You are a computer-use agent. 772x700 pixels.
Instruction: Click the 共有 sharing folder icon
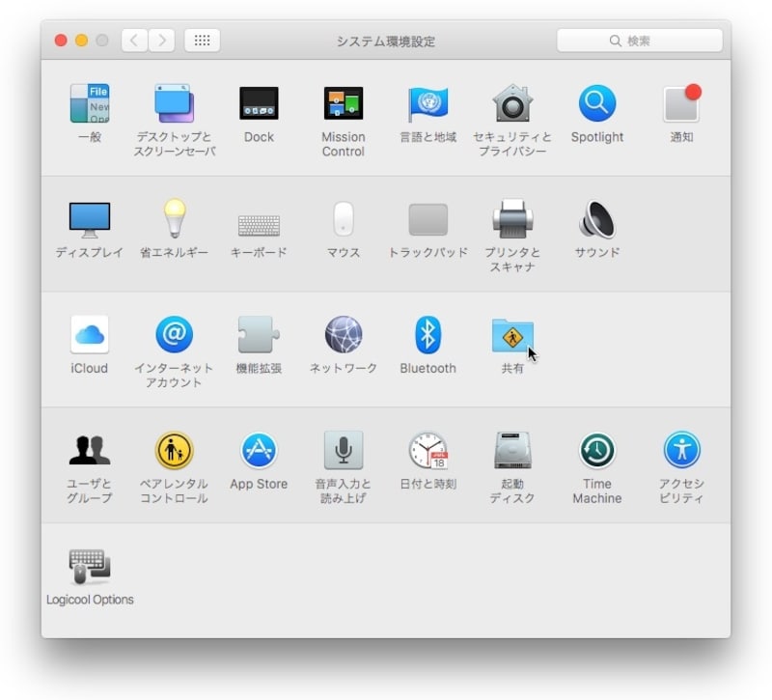click(511, 336)
